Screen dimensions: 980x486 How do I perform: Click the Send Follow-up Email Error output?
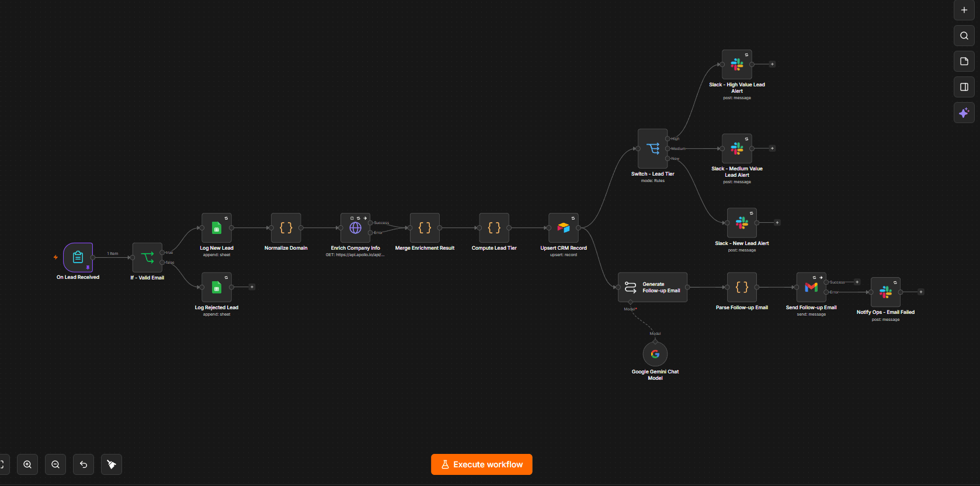pos(826,292)
